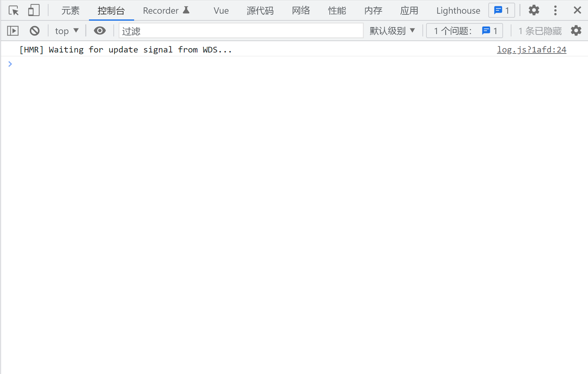Open the Lighthouse panel
This screenshot has height=374, width=588.
[x=458, y=10]
